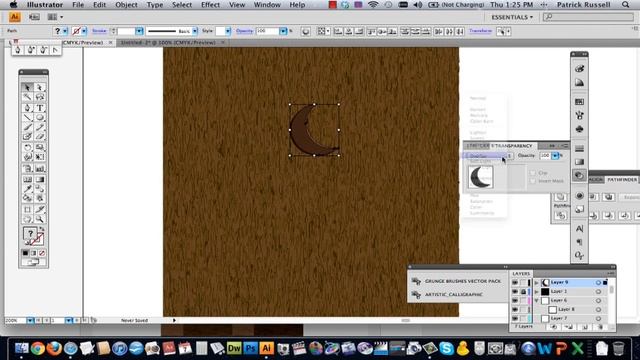Select the Lasso tool

click(40, 97)
